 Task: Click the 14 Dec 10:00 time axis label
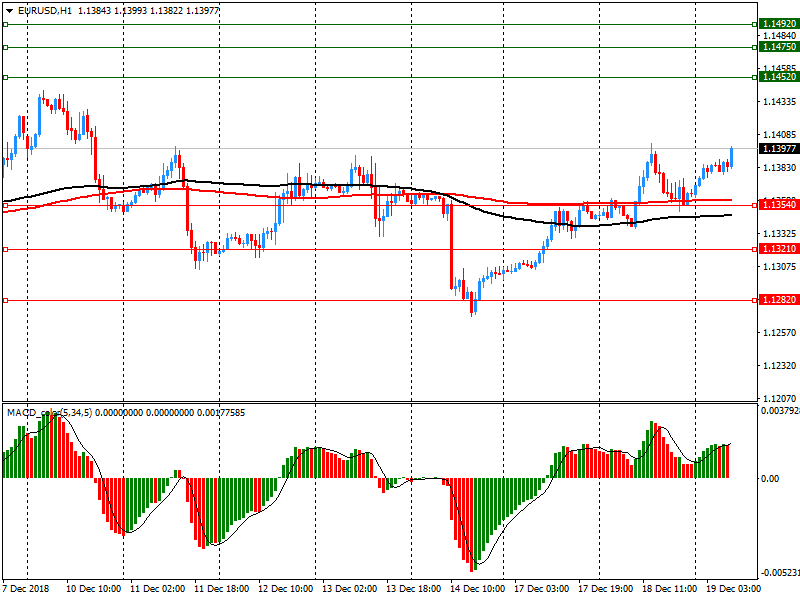tap(477, 589)
